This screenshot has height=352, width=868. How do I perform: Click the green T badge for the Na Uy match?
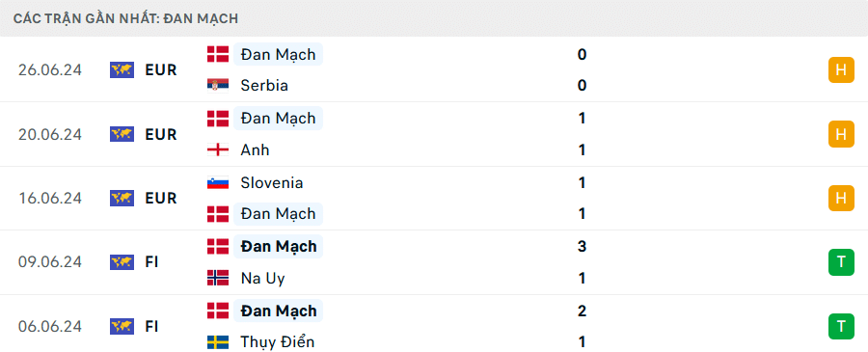coord(841,261)
